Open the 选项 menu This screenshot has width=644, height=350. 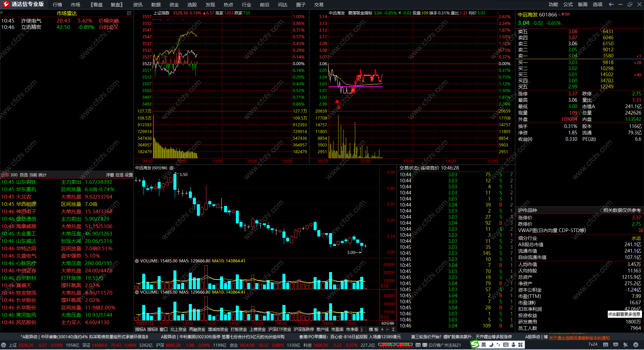[x=598, y=4]
